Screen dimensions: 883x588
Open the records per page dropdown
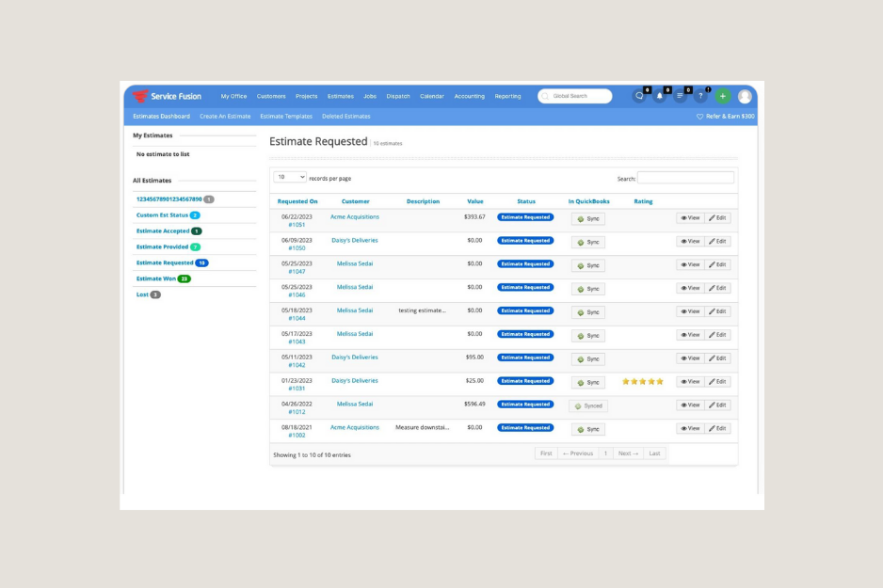[290, 177]
